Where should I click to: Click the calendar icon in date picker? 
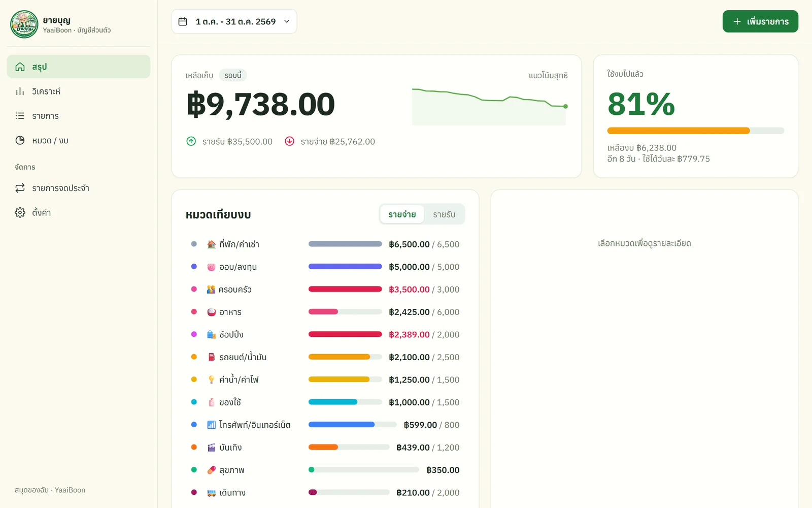pyautogui.click(x=183, y=21)
